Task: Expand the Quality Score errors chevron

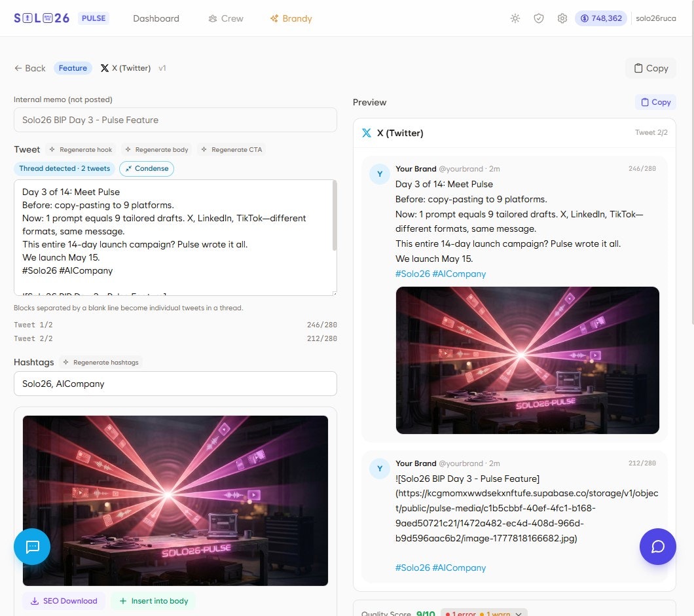Action: pos(519,613)
